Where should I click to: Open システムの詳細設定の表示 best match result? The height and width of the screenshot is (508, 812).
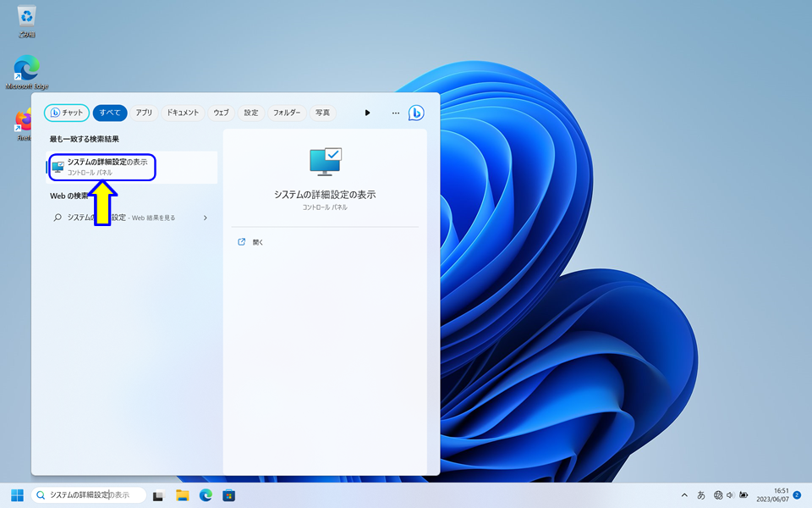[x=132, y=168]
